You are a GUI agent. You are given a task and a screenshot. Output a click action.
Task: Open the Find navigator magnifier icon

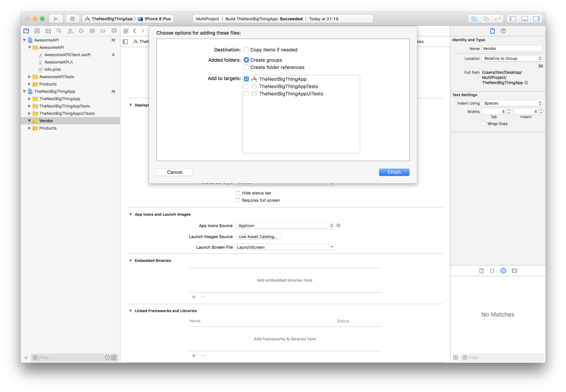point(59,31)
